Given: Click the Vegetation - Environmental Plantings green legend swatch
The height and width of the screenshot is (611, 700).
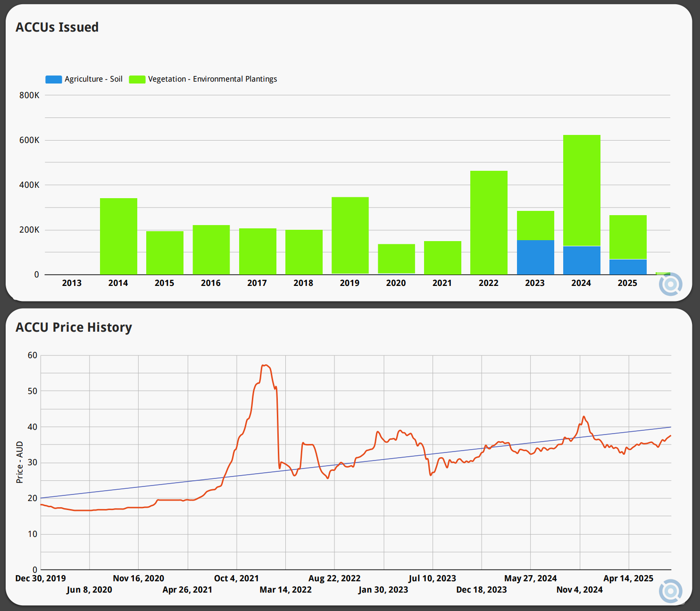Looking at the screenshot, I should pos(137,79).
